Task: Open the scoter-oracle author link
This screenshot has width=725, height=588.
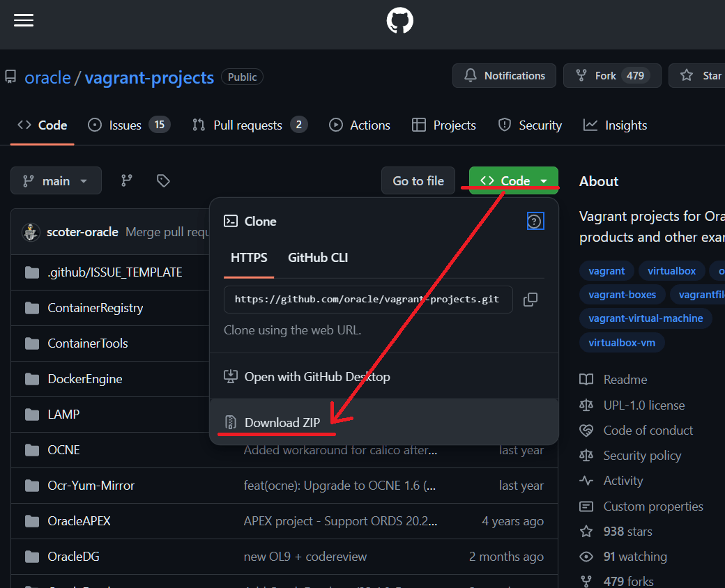Action: coord(82,231)
